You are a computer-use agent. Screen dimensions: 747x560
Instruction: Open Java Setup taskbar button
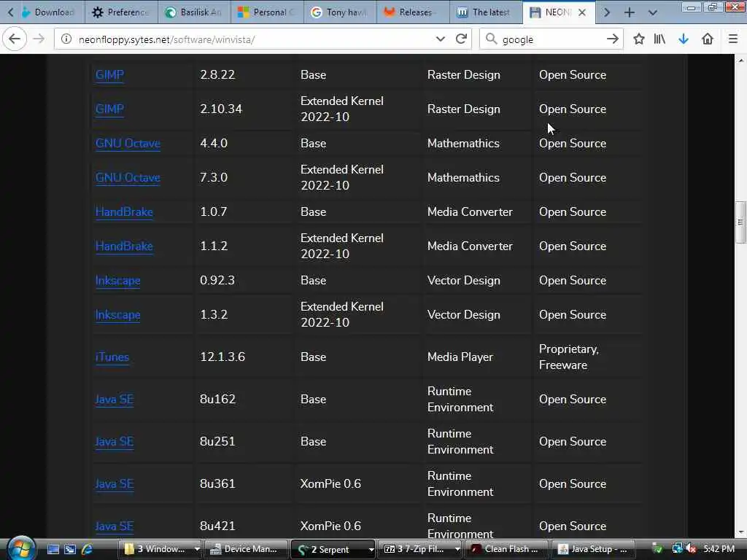tap(593, 549)
